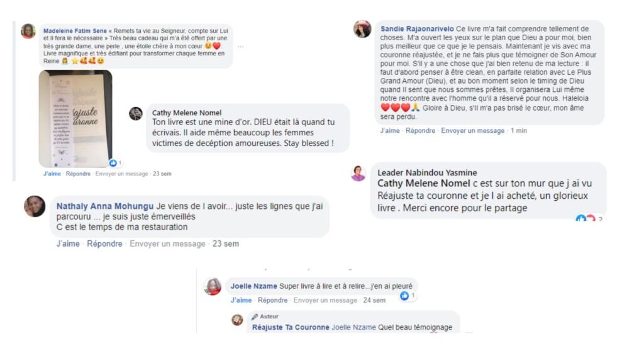
Task: Click Joelle Nzame's profile avatar
Action: (213, 286)
